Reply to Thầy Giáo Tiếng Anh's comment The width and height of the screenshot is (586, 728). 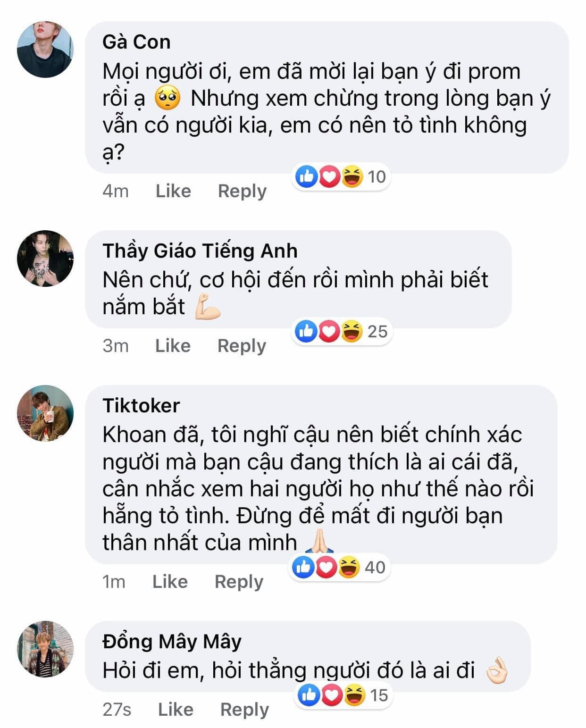click(x=242, y=346)
